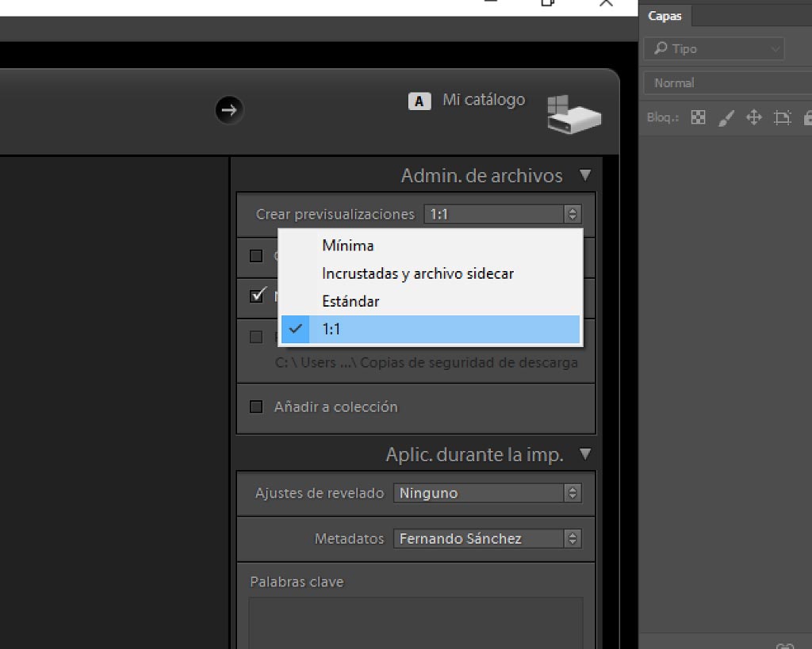Click the Copias de seguridad de descarga path
Viewport: 812px width, 649px height.
pos(426,362)
